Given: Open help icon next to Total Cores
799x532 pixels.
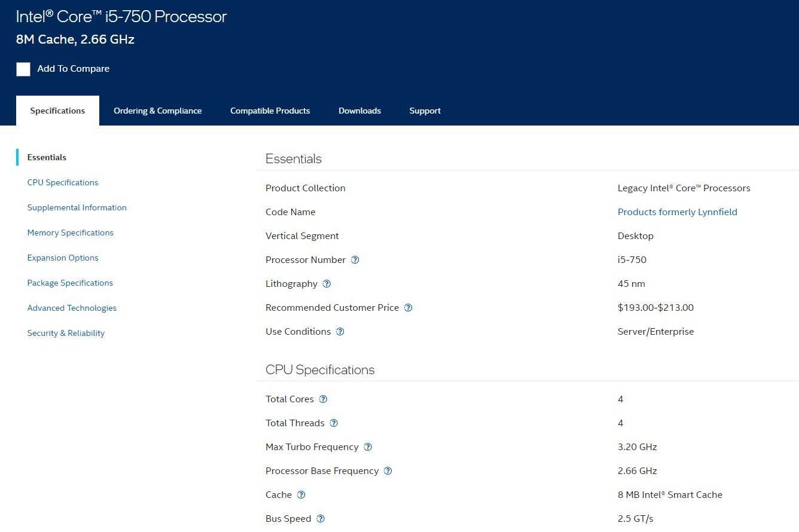Looking at the screenshot, I should pyautogui.click(x=323, y=399).
